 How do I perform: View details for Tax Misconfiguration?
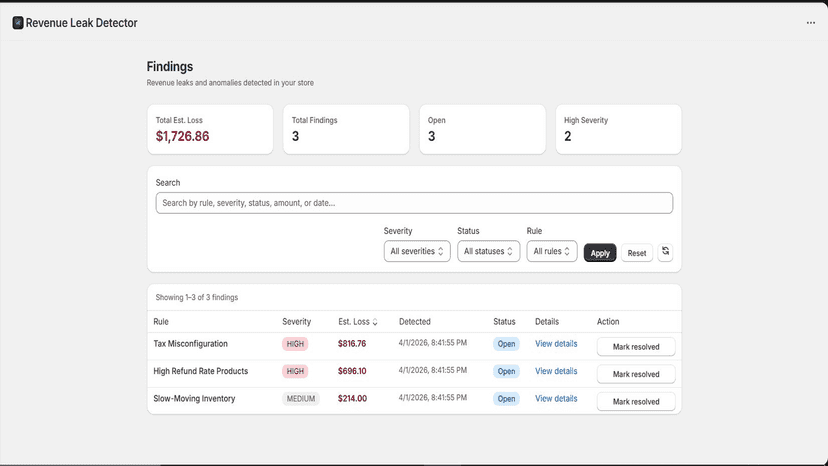tap(556, 343)
